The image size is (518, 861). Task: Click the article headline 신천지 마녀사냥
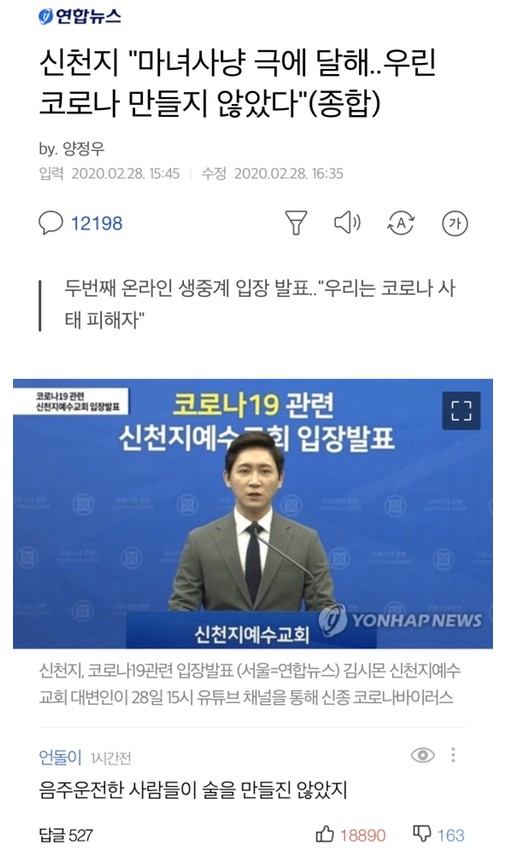[x=237, y=82]
